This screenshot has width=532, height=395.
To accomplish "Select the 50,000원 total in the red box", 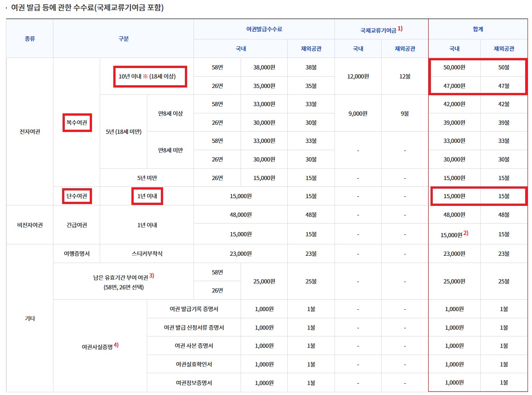I will coord(455,67).
